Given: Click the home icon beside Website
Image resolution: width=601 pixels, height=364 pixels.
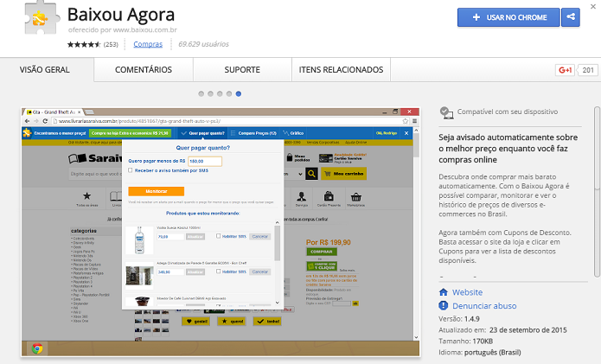Looking at the screenshot, I should [x=444, y=292].
